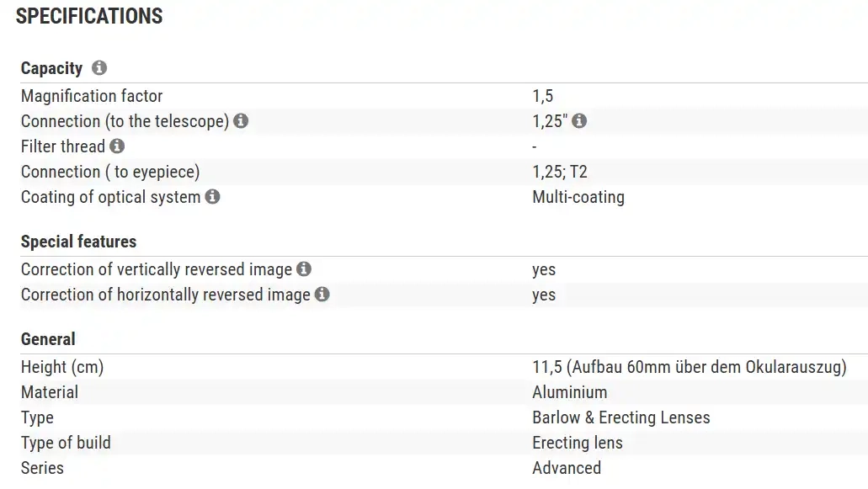This screenshot has height=489, width=868.
Task: Click the Capacity section header
Action: [51, 68]
